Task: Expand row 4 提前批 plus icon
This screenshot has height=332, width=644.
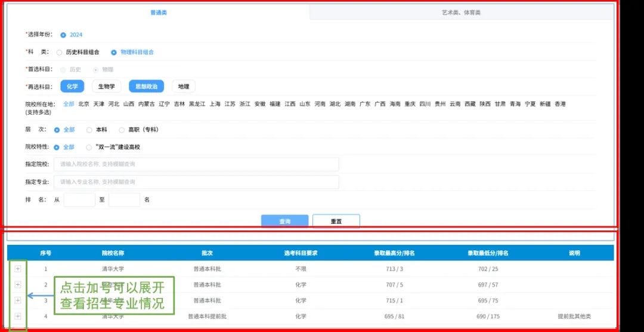Action: [18, 316]
